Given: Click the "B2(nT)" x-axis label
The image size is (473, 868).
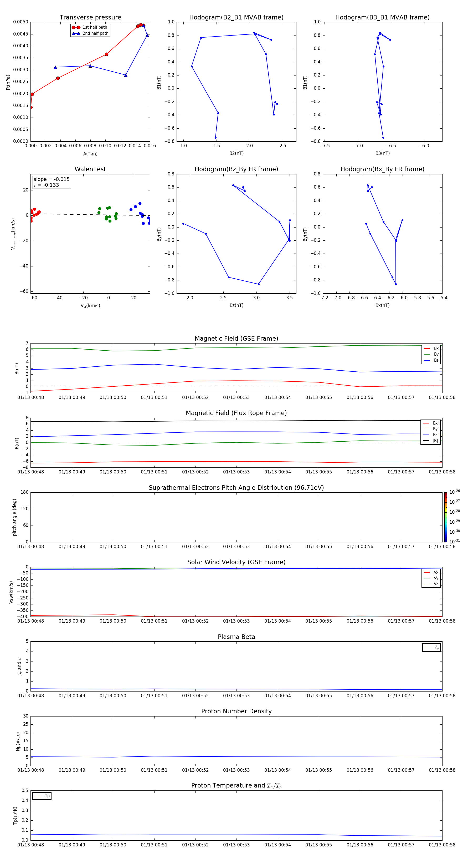Looking at the screenshot, I should 236,153.
